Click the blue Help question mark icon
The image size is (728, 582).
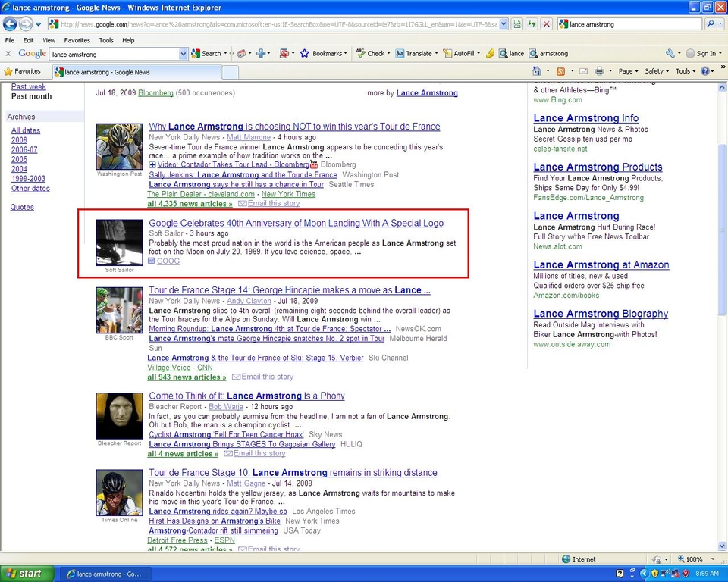coord(705,71)
